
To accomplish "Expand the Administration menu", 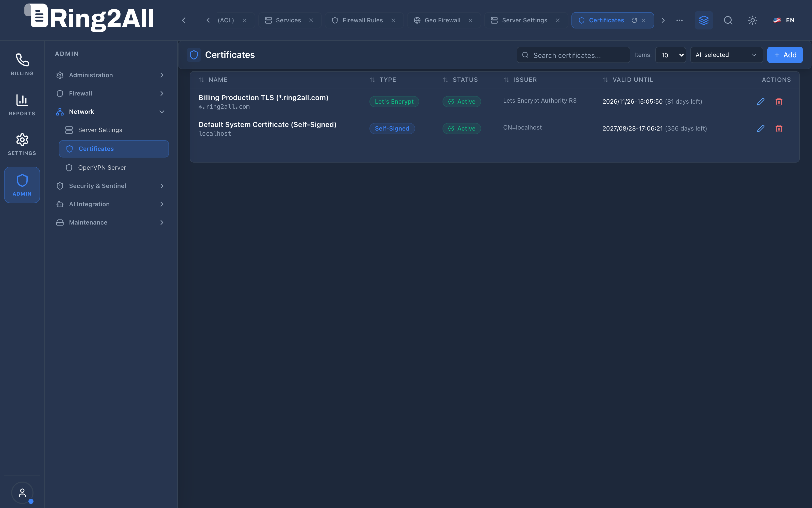I will [x=111, y=75].
